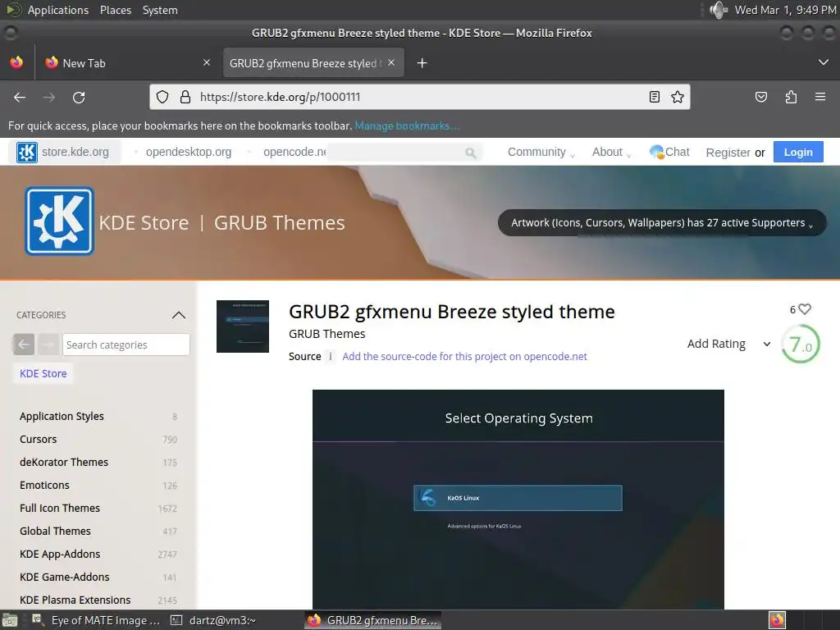Click the KDE logo beside store.kde.org

point(27,152)
